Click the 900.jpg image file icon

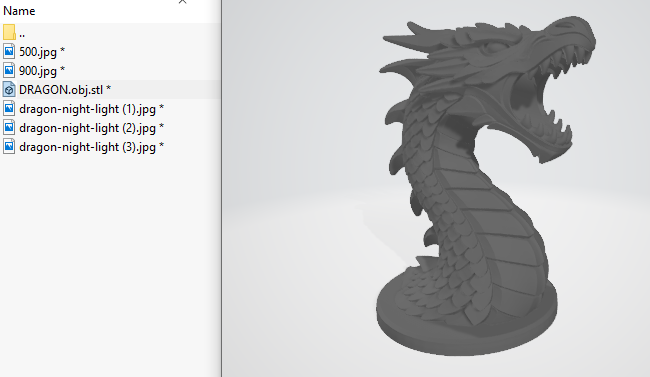pyautogui.click(x=9, y=71)
